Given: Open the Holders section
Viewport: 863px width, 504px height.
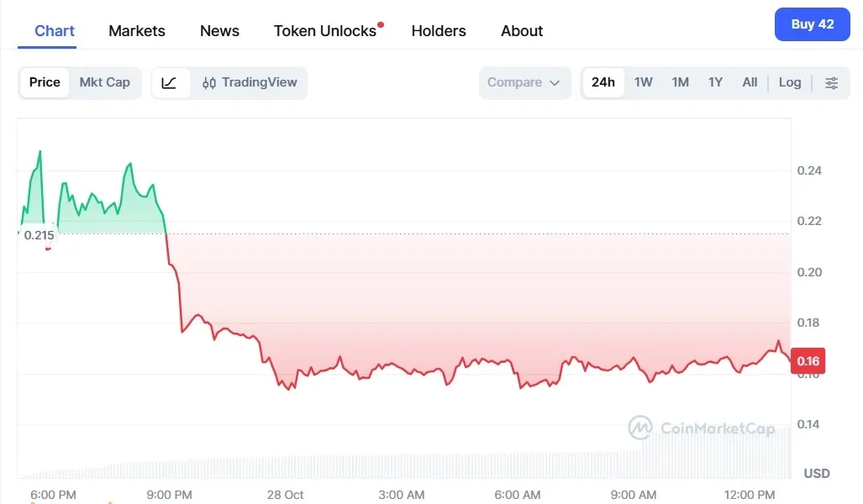Looking at the screenshot, I should (x=438, y=31).
